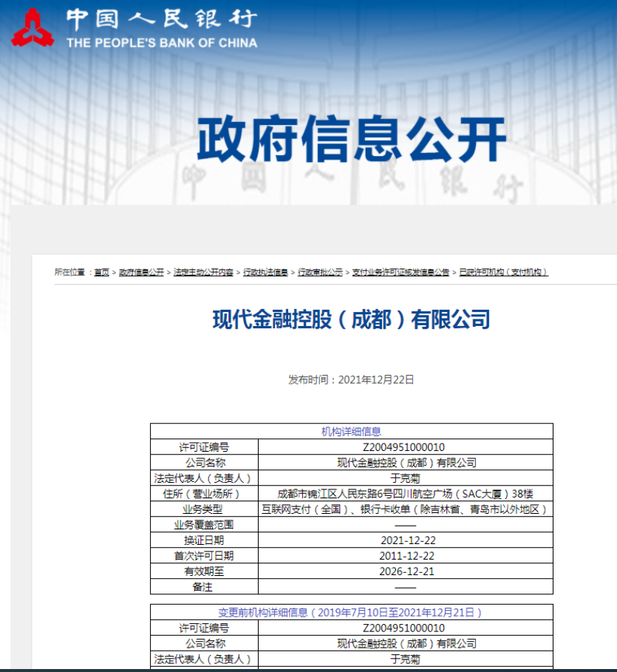Image resolution: width=617 pixels, height=672 pixels.
Task: Click 法定代表人（负责人） label in 机构详细信息 table
Action: click(x=205, y=478)
